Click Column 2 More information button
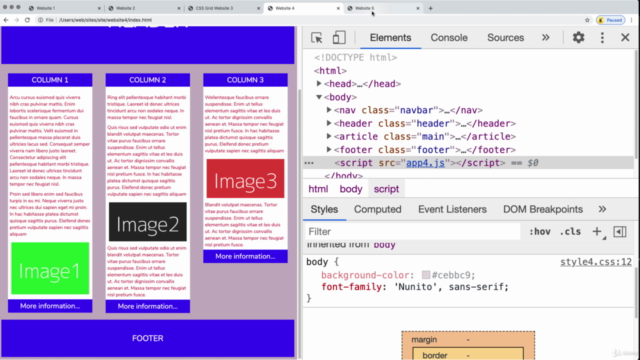The height and width of the screenshot is (360, 640). click(147, 306)
